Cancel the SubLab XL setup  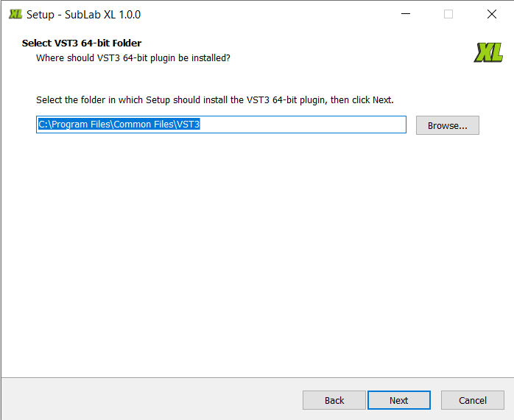[472, 400]
